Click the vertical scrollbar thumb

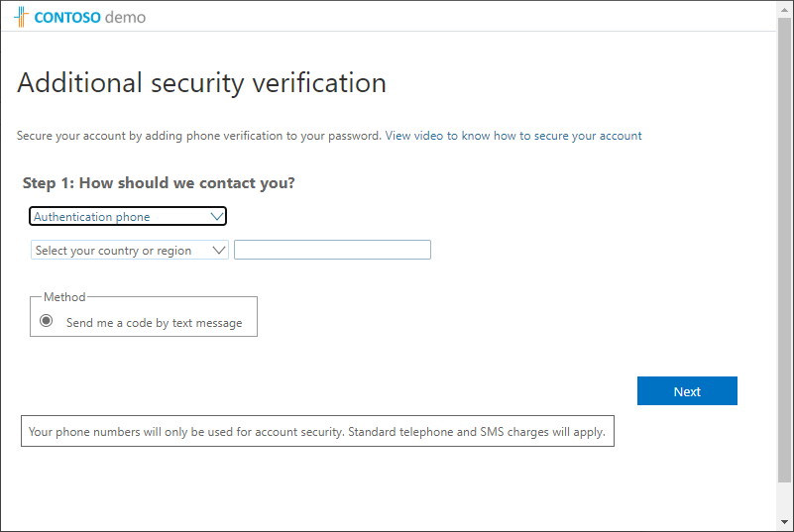pyautogui.click(x=784, y=248)
